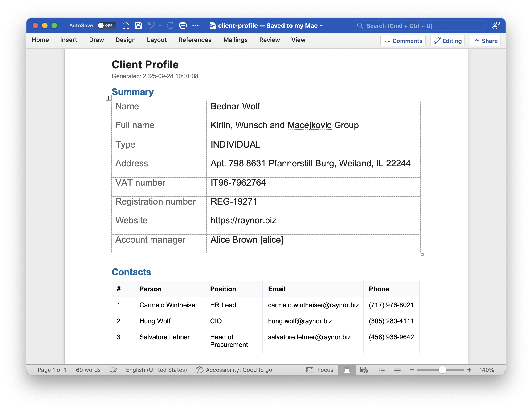Viewport: 532px width, 410px height.
Task: Expand the Undo history dropdown arrow
Action: (x=160, y=25)
